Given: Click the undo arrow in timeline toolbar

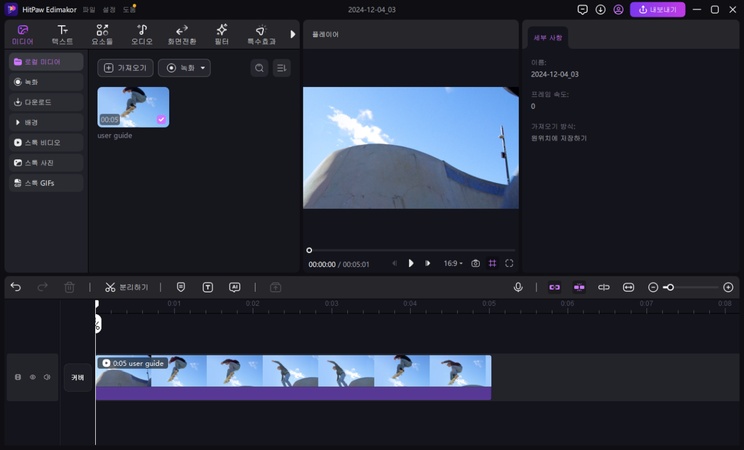Looking at the screenshot, I should (x=16, y=287).
